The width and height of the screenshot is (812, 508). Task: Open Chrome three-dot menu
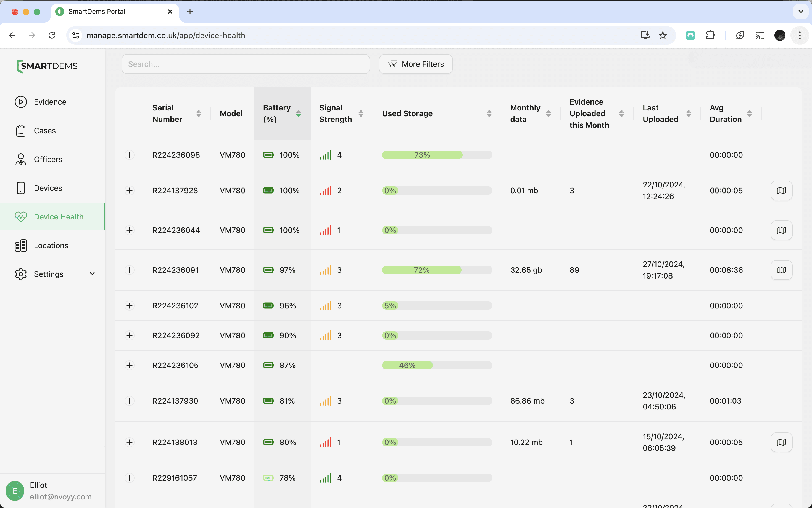pos(800,35)
